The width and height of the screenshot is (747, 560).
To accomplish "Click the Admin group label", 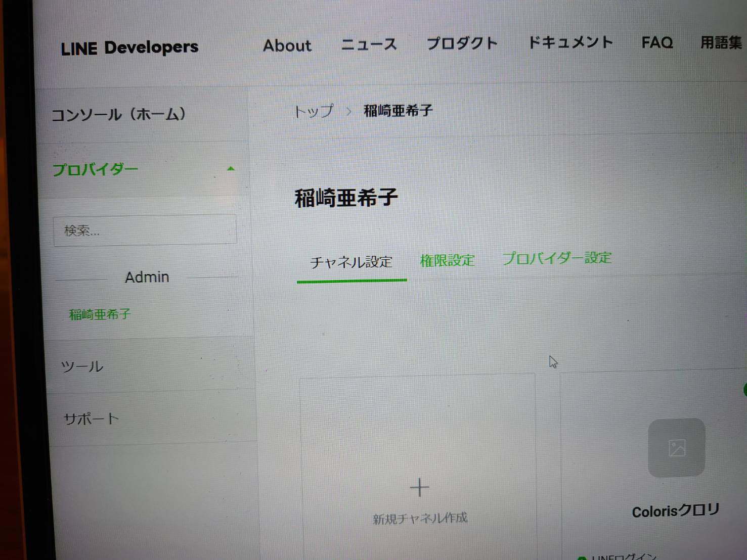I will 147,277.
